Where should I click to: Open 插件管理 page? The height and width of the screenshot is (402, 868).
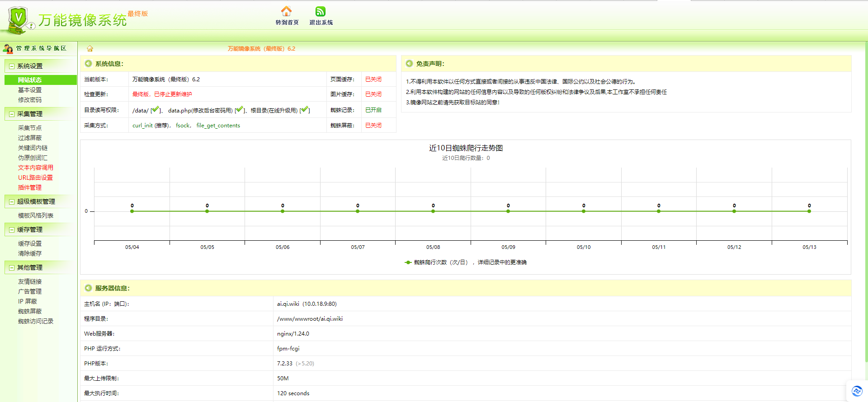tap(30, 187)
